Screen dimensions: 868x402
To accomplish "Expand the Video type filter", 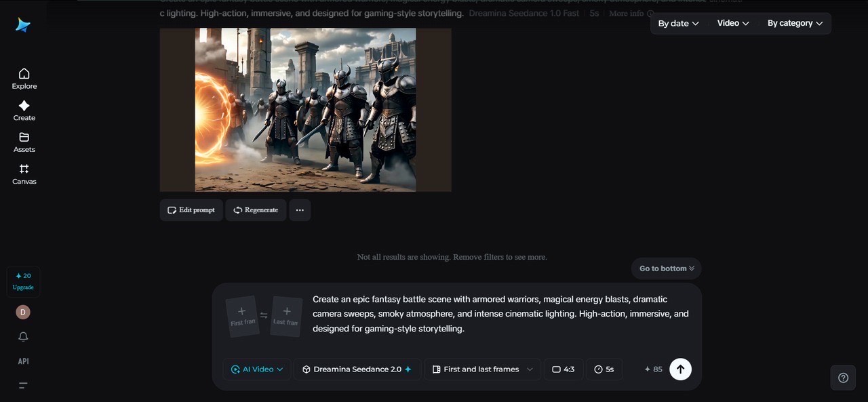I will pos(733,23).
